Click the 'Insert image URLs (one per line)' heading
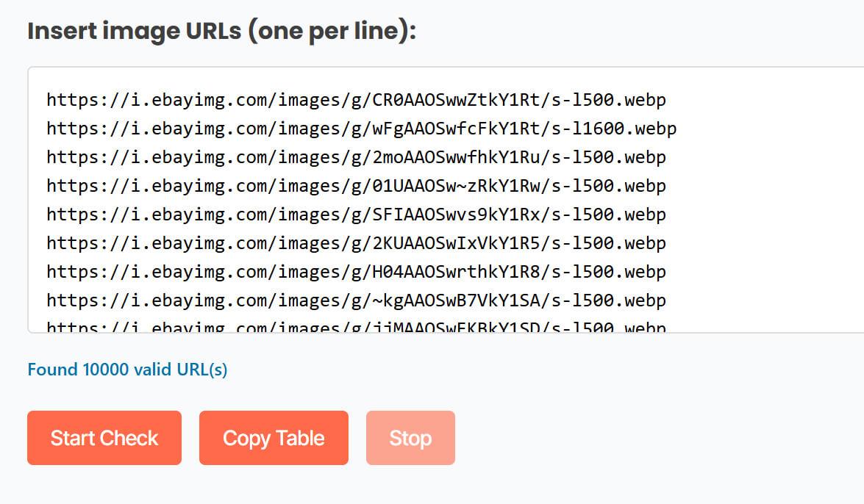The image size is (864, 504). (x=221, y=32)
